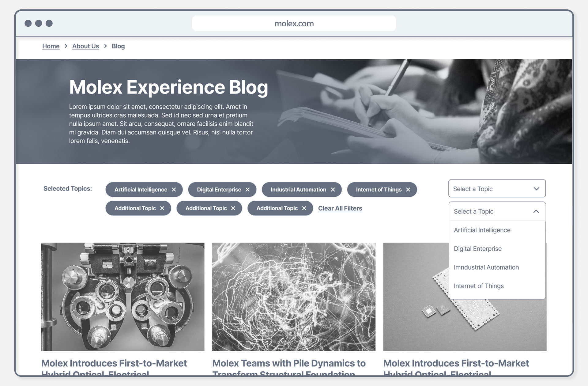Open the About Us breadcrumb link
The image size is (588, 386).
click(85, 46)
